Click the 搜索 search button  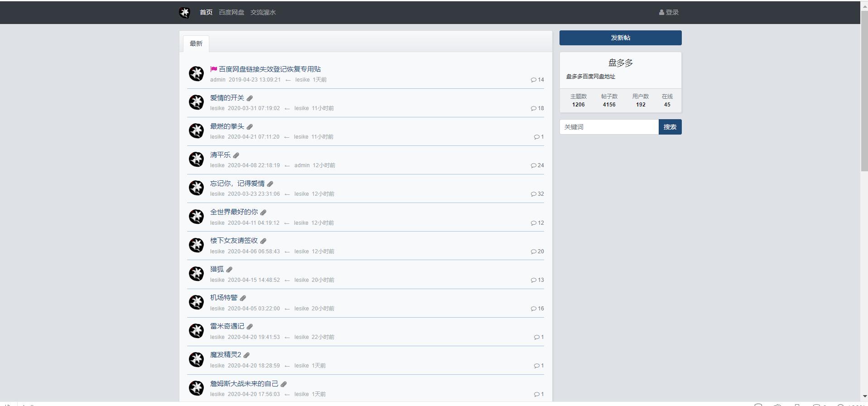pos(670,127)
